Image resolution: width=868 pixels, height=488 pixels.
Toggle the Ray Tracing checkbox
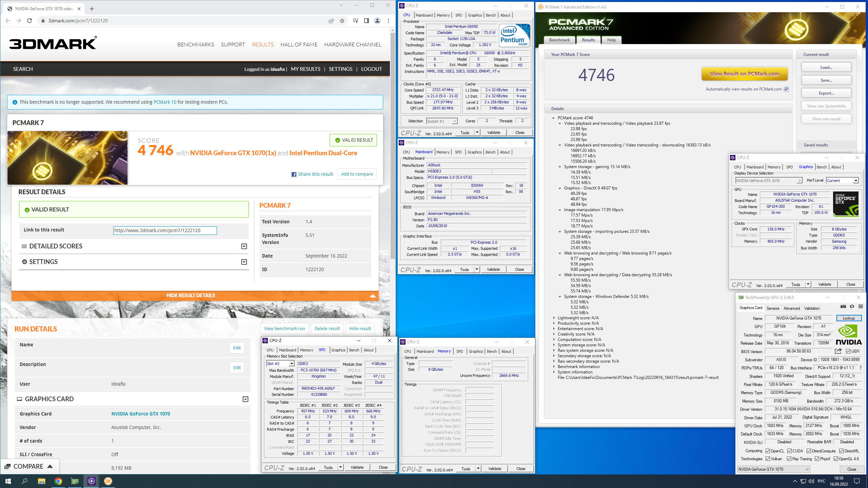(x=789, y=459)
